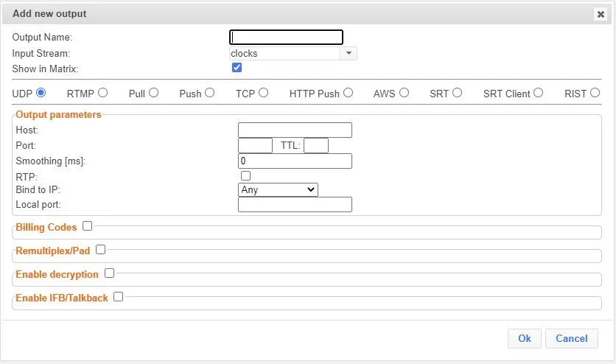This screenshot has height=364, width=616.
Task: Click the Bind to IP label
Action: [38, 189]
